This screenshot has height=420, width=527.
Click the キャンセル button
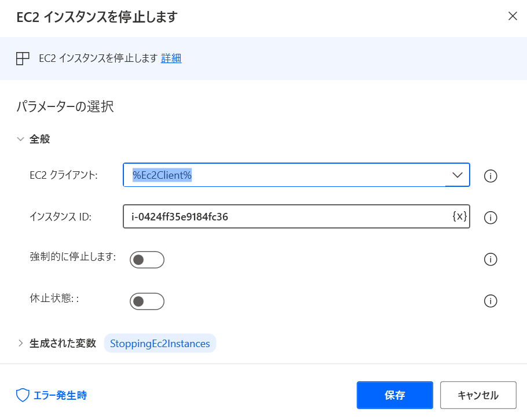478,395
